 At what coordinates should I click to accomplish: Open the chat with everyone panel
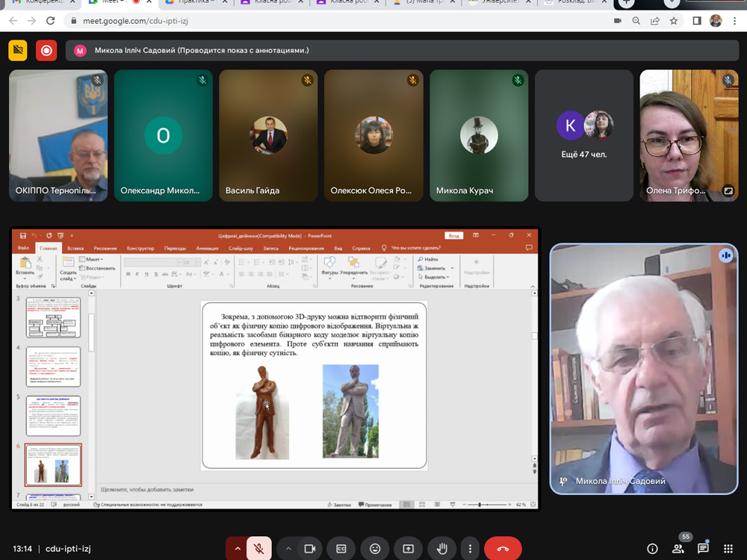703,549
